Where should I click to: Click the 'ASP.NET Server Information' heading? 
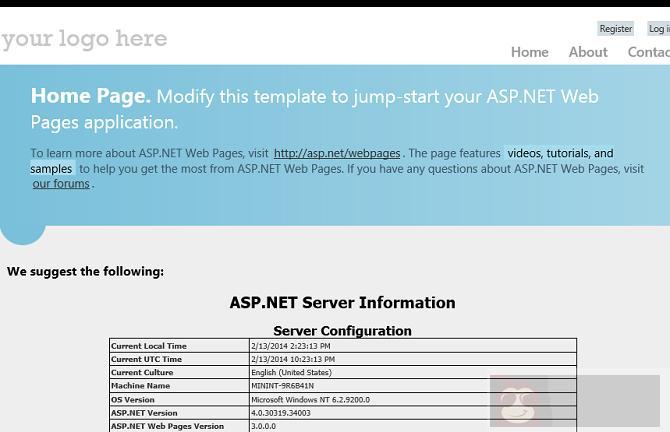(x=342, y=303)
